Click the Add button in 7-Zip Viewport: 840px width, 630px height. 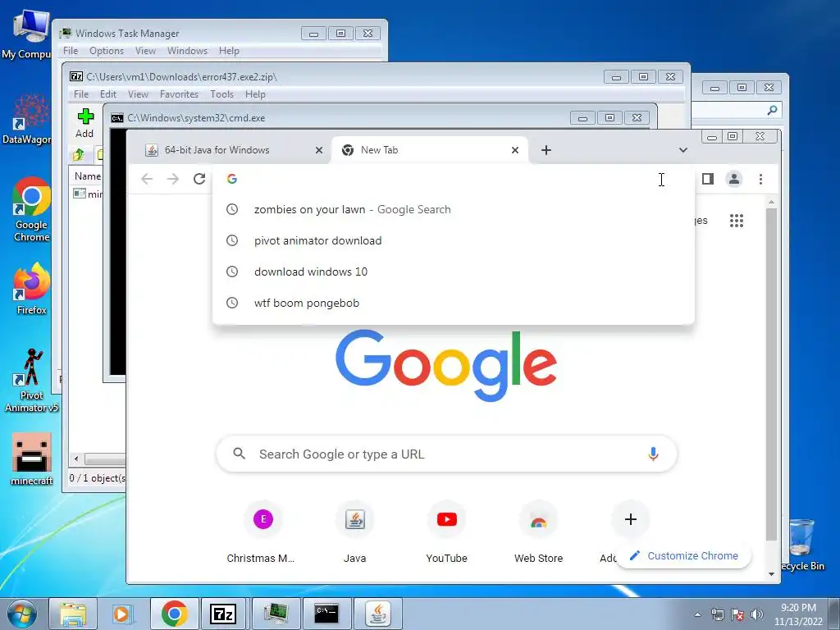[84, 123]
